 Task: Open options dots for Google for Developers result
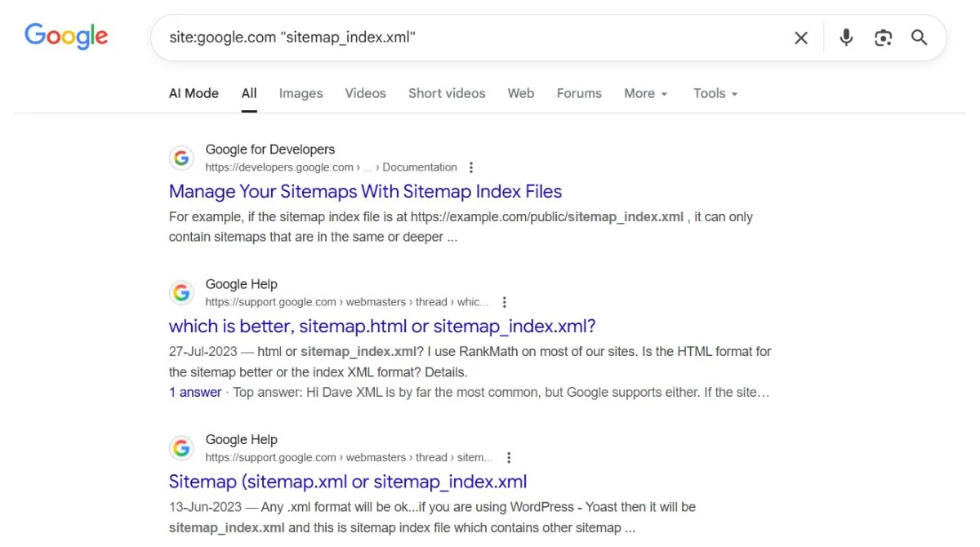(x=471, y=167)
